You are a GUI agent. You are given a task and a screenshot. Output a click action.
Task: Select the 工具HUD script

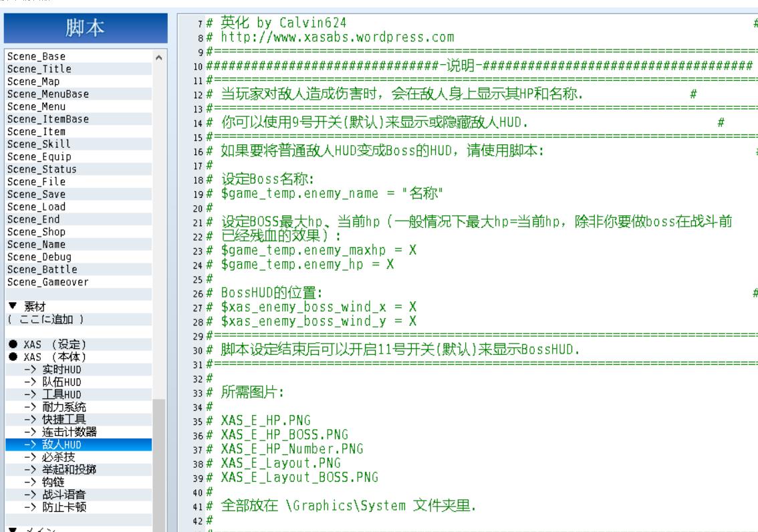[78, 395]
